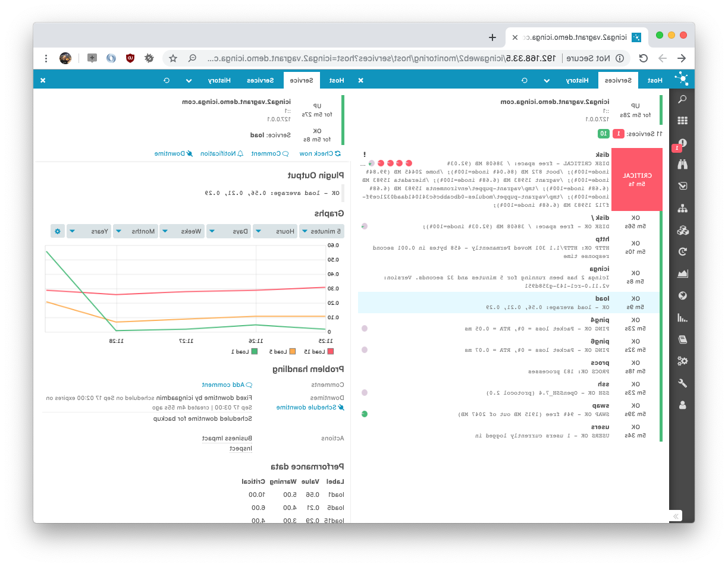This screenshot has width=728, height=567.
Task: Click the green 10 services OK badge
Action: tap(603, 133)
